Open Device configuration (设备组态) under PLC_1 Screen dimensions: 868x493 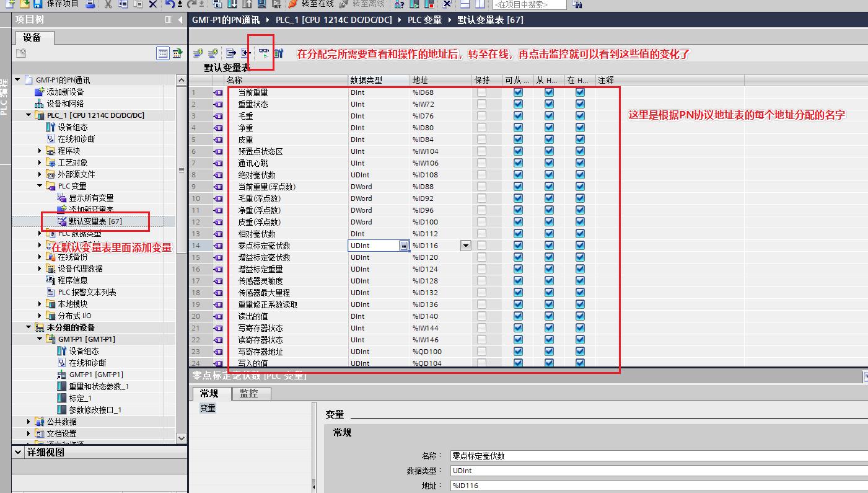[x=72, y=127]
